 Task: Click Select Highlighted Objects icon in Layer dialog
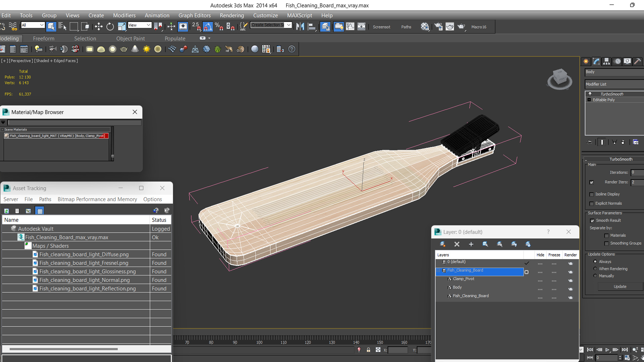(485, 244)
